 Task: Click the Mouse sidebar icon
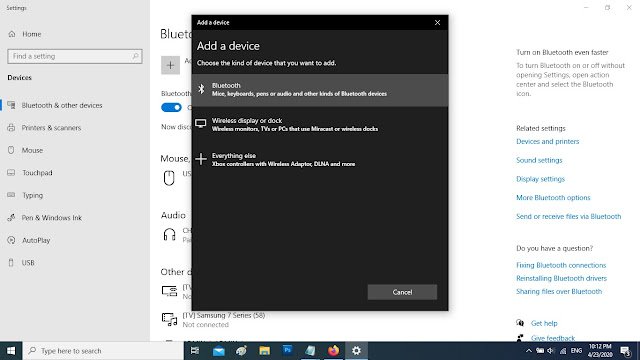[11, 150]
